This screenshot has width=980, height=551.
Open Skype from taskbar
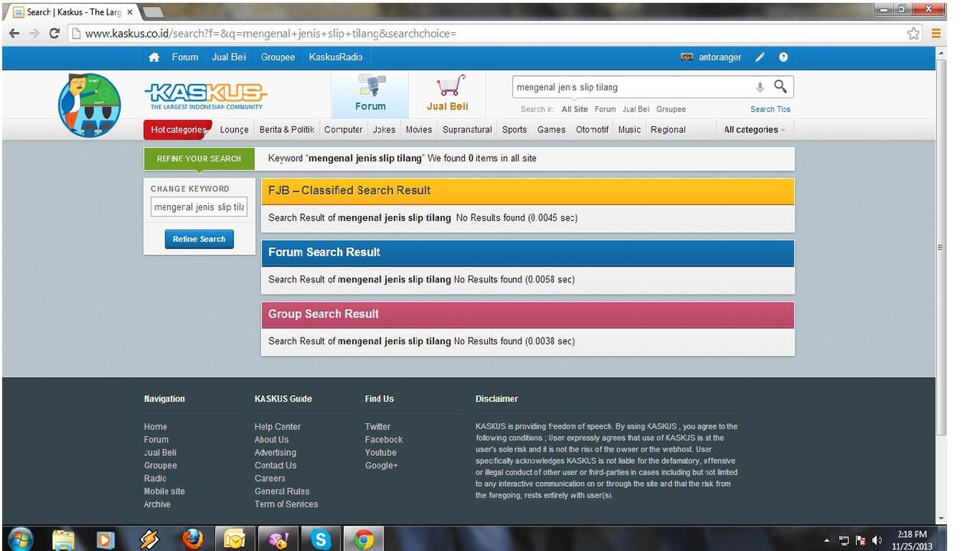tap(321, 540)
